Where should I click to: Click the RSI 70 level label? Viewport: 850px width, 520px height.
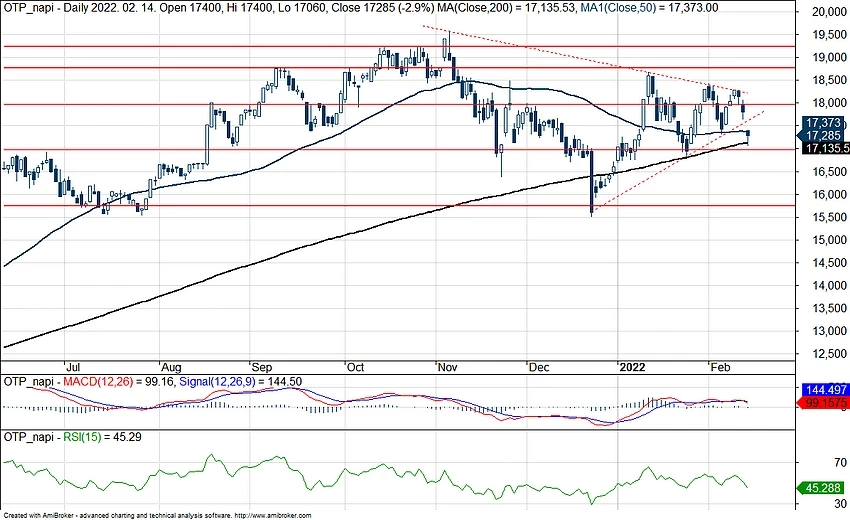tap(840, 463)
